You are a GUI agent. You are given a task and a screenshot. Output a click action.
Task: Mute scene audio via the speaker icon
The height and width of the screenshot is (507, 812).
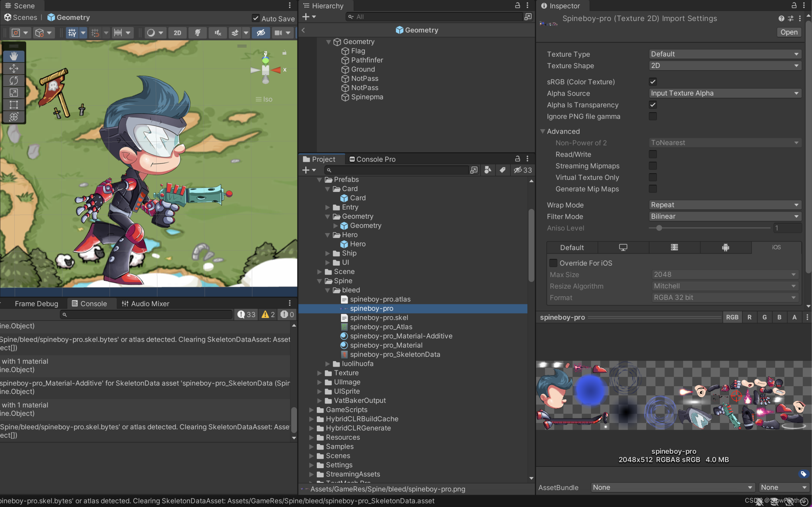coord(217,33)
